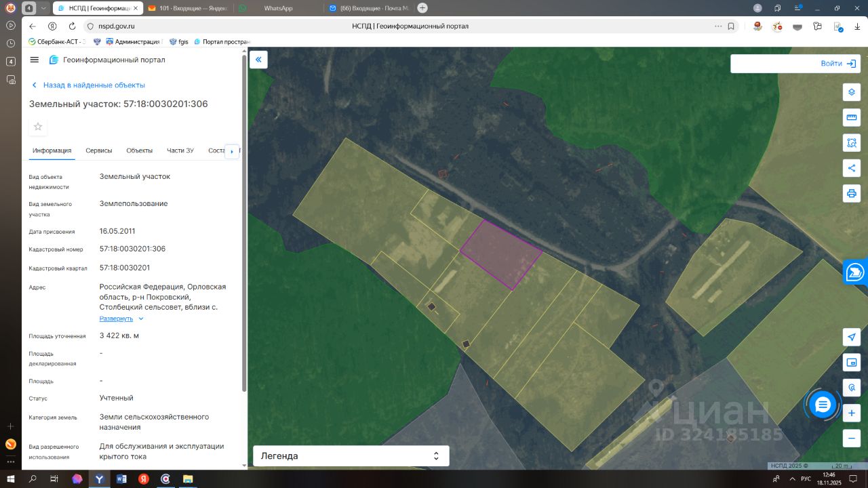Open the Windows Start menu
868x488 pixels.
click(x=11, y=479)
